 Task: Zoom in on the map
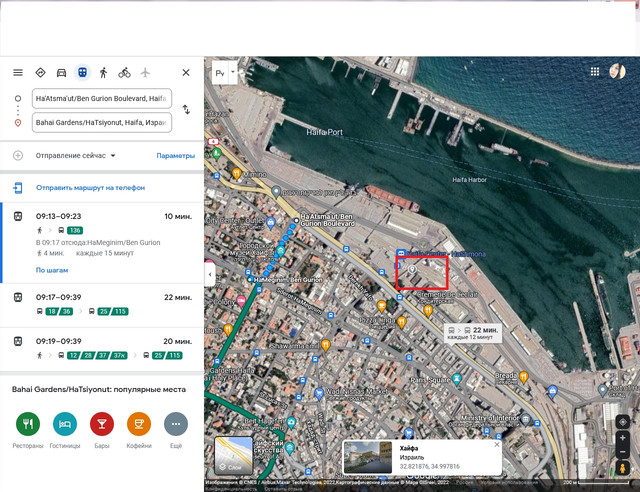pyautogui.click(x=623, y=438)
